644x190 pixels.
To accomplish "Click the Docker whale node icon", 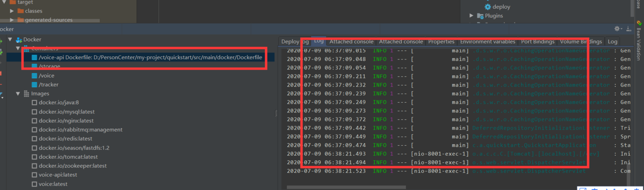I will point(19,39).
